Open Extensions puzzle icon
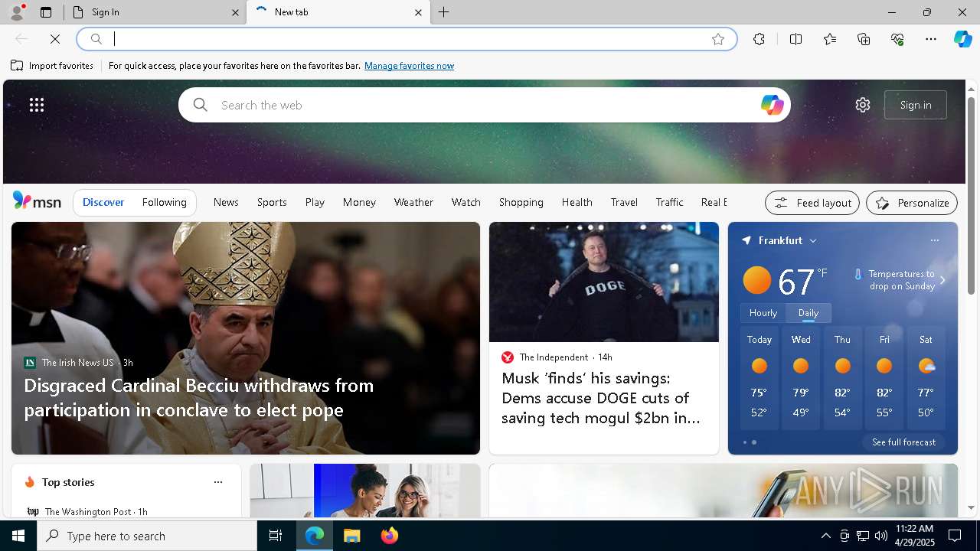Viewport: 980px width, 551px height. (x=759, y=39)
